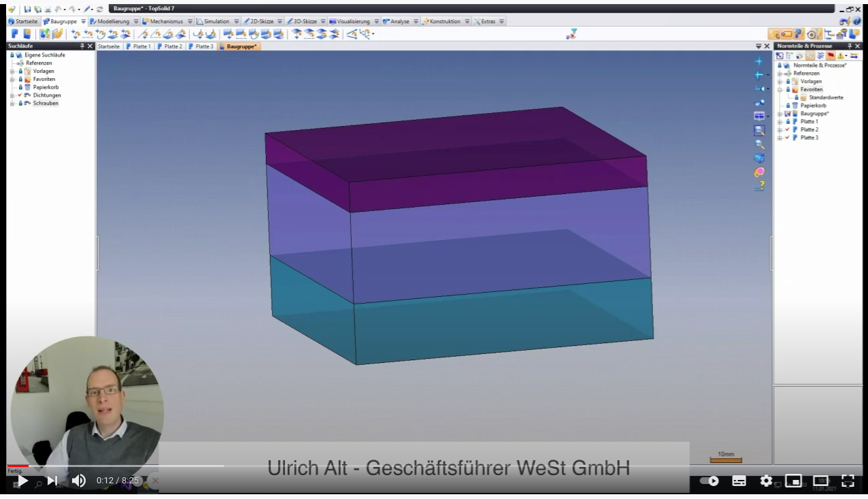Image resolution: width=868 pixels, height=499 pixels.
Task: Click the save icon in the quick access bar
Action: click(29, 8)
